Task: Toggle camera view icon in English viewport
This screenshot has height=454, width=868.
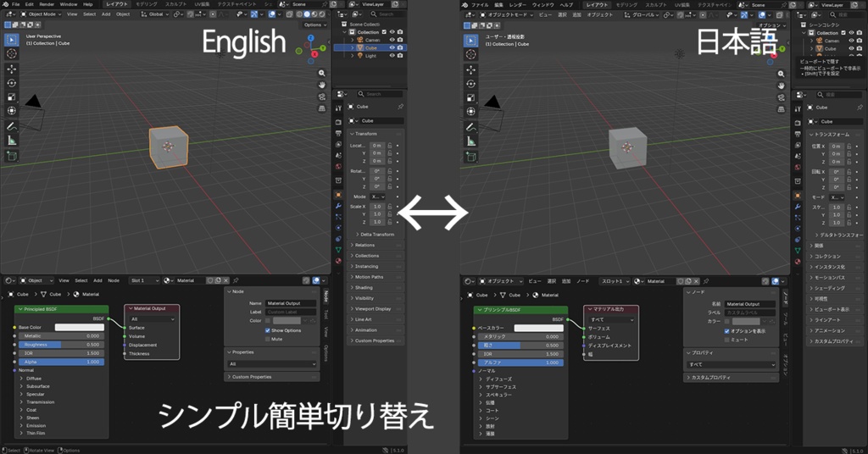Action: 321,97
